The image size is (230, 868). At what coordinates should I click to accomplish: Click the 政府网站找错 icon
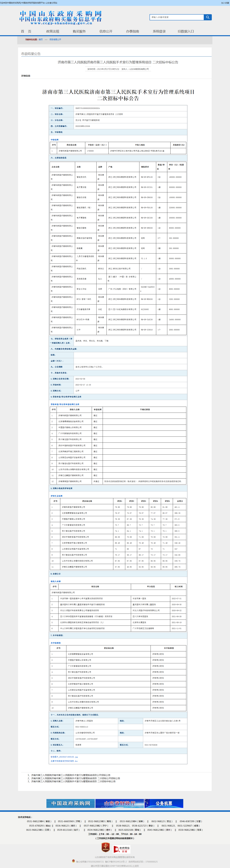pyautogui.click(x=122, y=847)
